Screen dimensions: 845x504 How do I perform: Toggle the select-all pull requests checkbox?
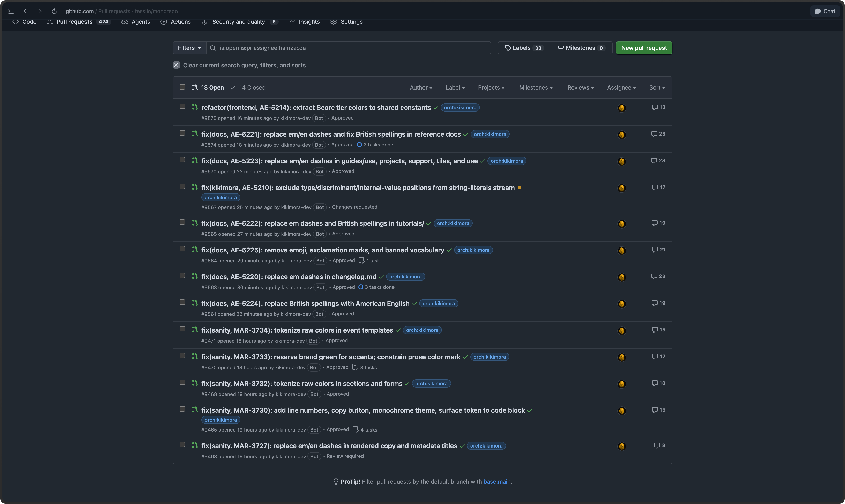click(x=182, y=87)
